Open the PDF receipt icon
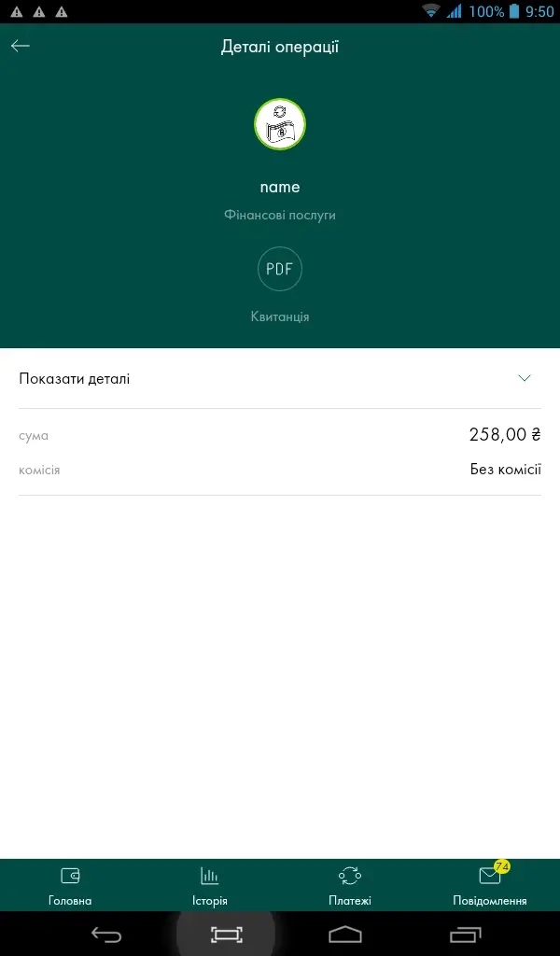Image resolution: width=560 pixels, height=956 pixels. [280, 269]
